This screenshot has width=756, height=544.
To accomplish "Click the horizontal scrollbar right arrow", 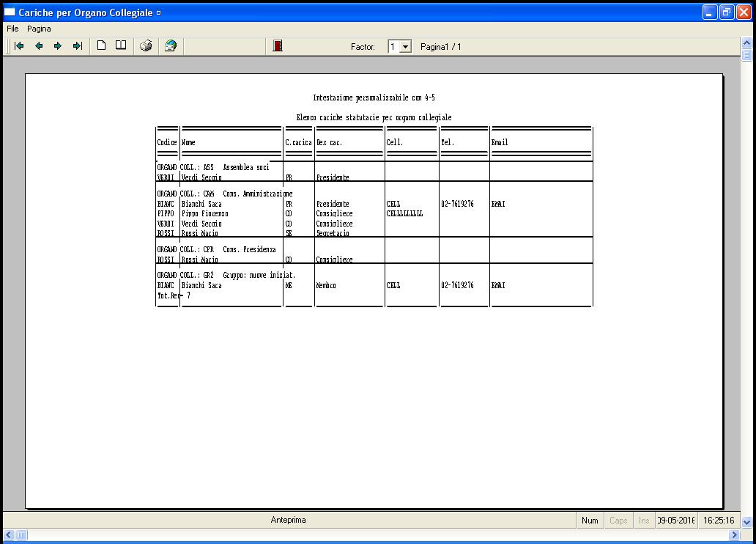I will 734,534.
